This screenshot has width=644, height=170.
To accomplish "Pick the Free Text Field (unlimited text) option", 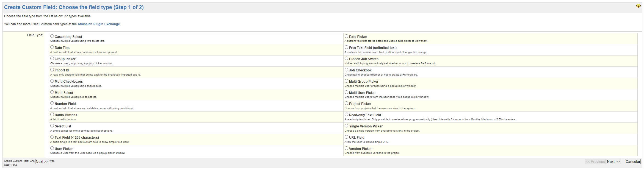I will [x=346, y=47].
